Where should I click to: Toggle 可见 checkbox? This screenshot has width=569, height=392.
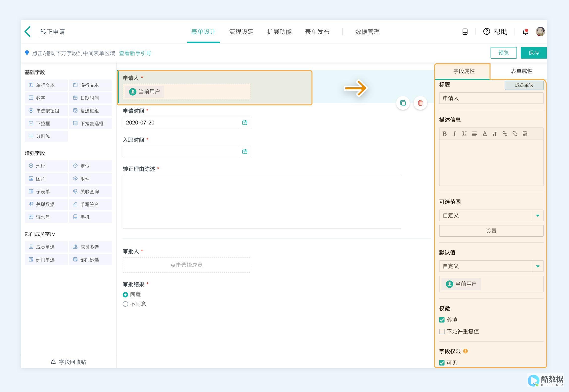[x=442, y=363]
